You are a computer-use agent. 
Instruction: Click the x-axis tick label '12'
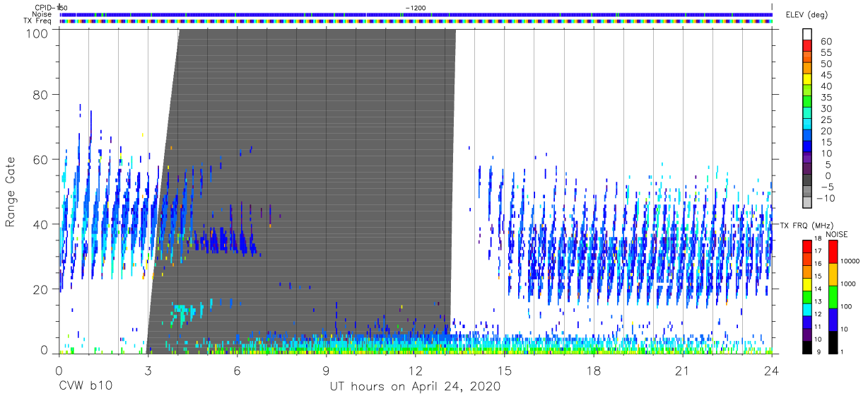point(415,371)
